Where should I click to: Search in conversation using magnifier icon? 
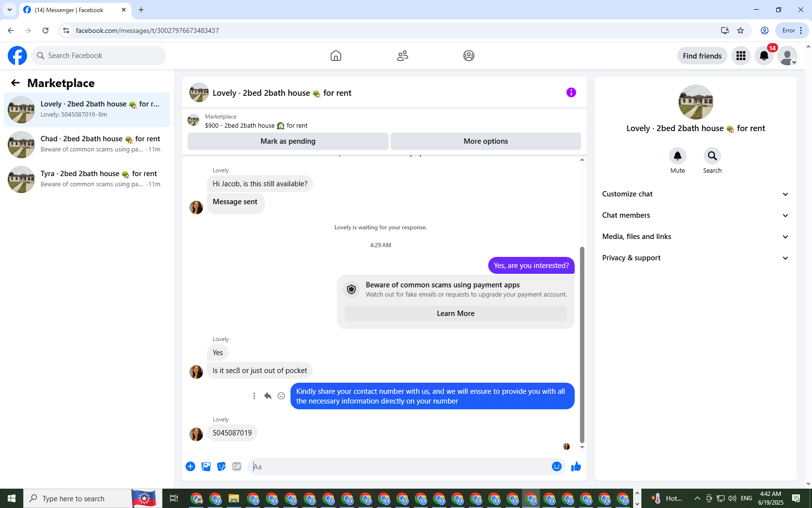(x=712, y=156)
